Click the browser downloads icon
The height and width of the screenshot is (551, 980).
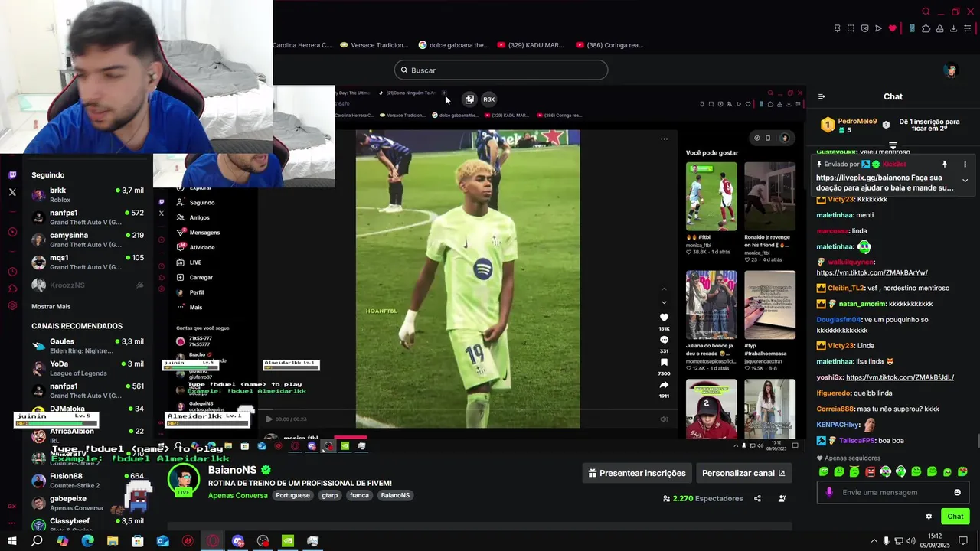point(953,28)
